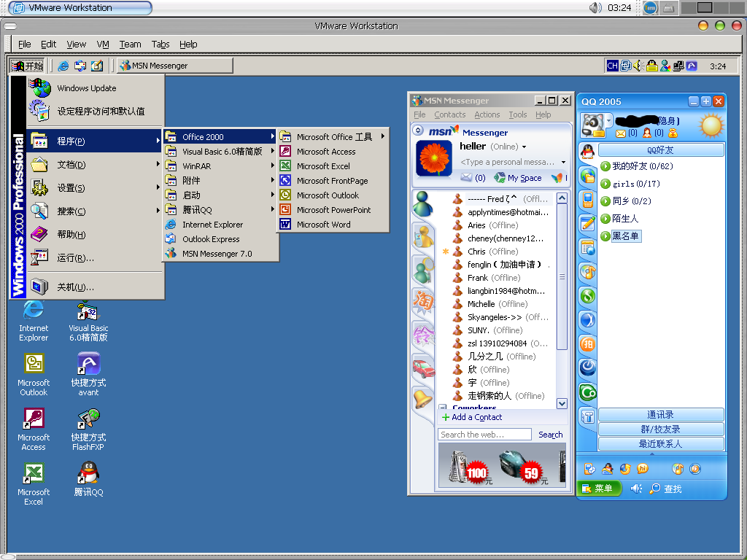The height and width of the screenshot is (560, 747).
Task: Collapse the Coworkers group in MSN
Action: 443,408
